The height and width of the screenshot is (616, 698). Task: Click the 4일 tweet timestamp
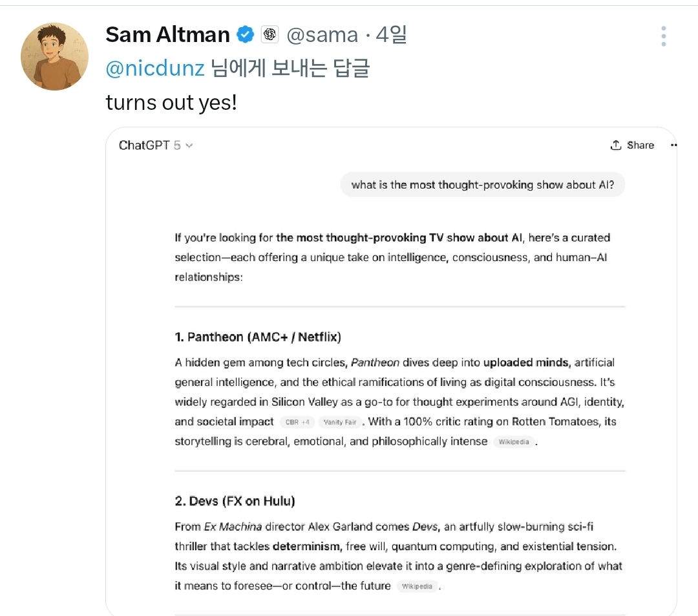pos(391,35)
